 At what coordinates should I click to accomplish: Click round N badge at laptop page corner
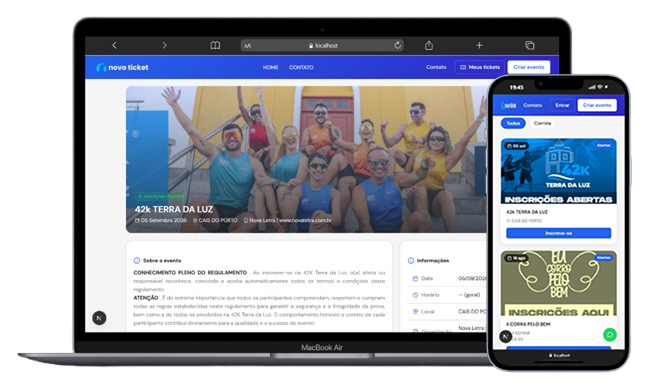pyautogui.click(x=99, y=318)
